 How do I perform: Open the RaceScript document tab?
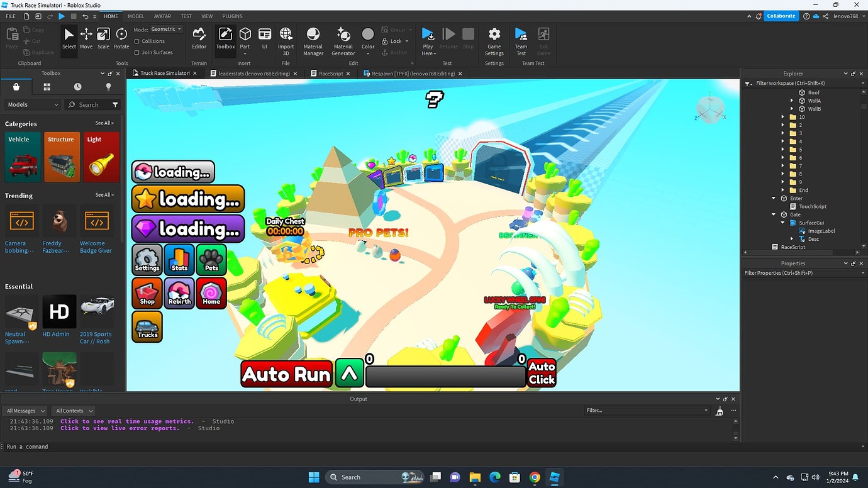click(x=330, y=73)
